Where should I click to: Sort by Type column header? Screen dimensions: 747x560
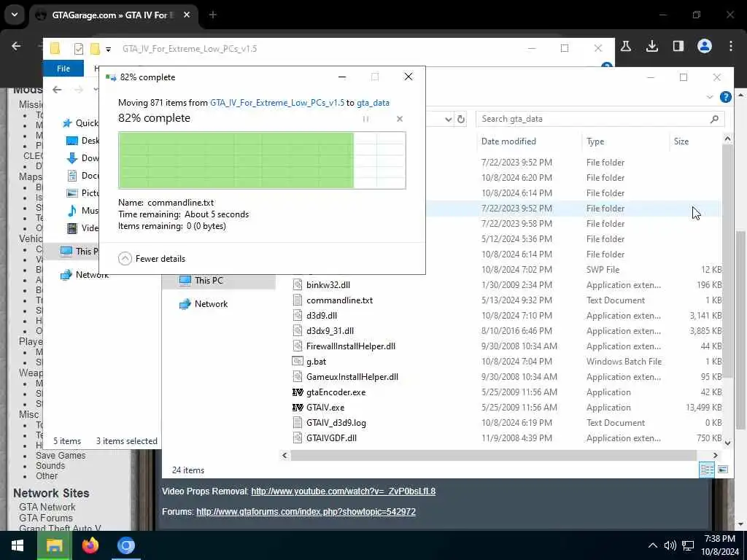(595, 141)
